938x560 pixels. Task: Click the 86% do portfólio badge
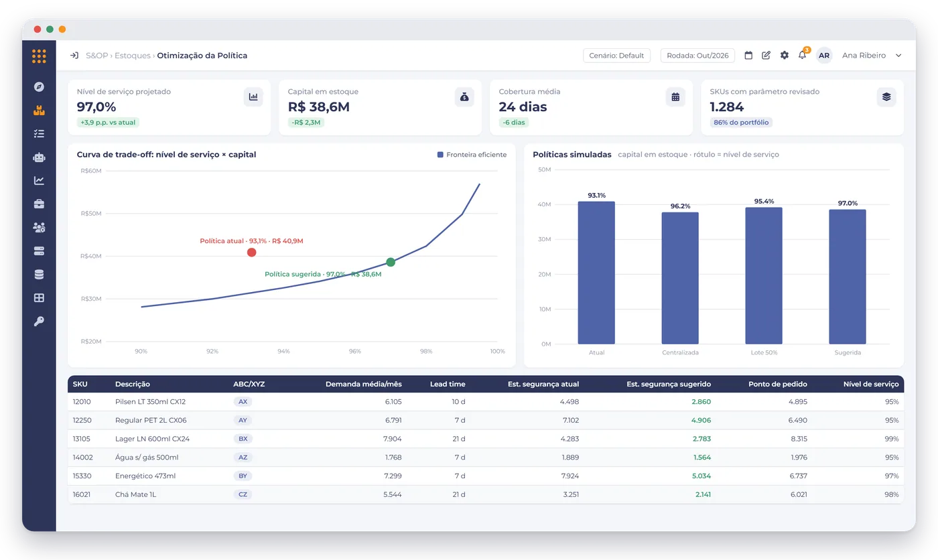pos(741,123)
